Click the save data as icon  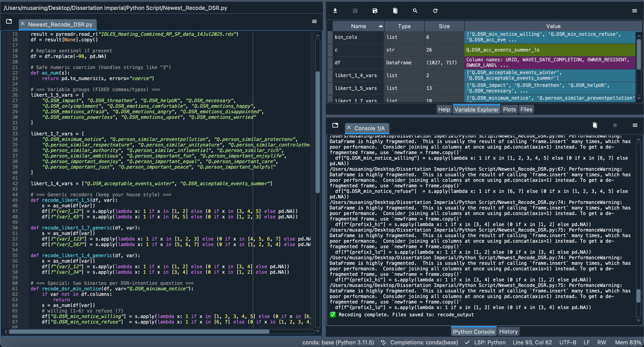[x=375, y=11]
